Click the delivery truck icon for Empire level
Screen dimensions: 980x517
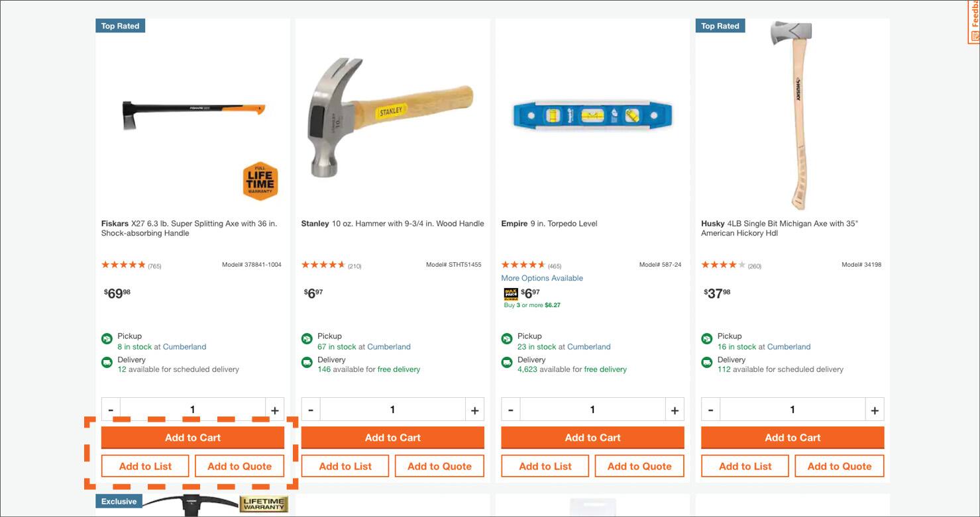click(x=506, y=361)
